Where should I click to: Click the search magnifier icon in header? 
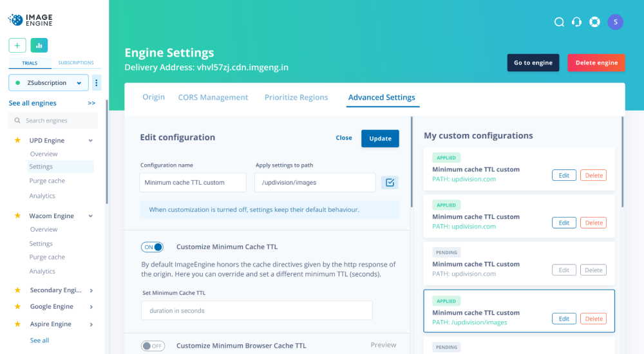point(559,22)
